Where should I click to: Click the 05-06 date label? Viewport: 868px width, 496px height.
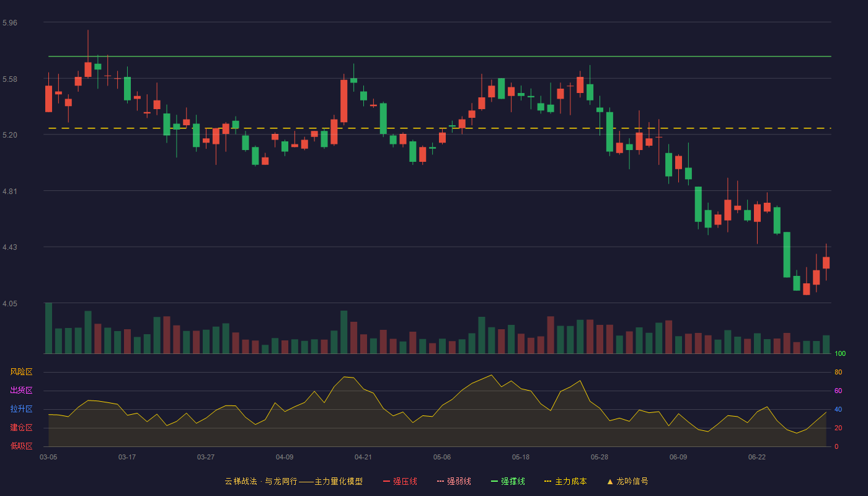442,457
